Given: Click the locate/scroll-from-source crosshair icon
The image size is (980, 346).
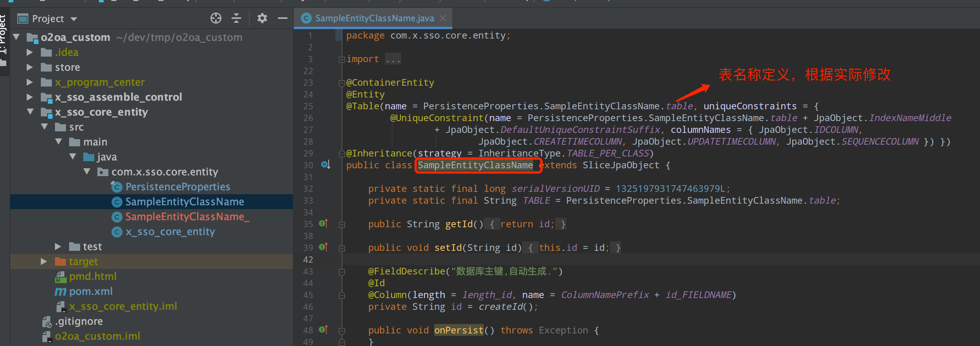Looking at the screenshot, I should pyautogui.click(x=216, y=18).
